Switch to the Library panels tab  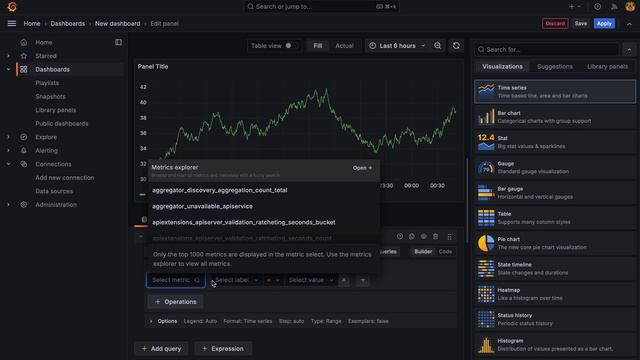coord(607,67)
